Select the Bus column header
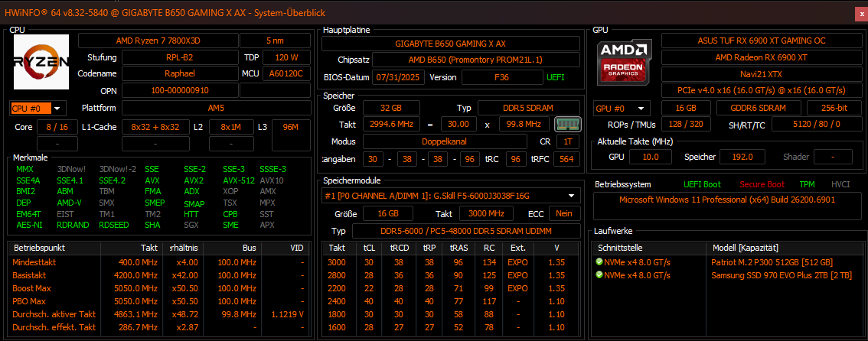 232,248
